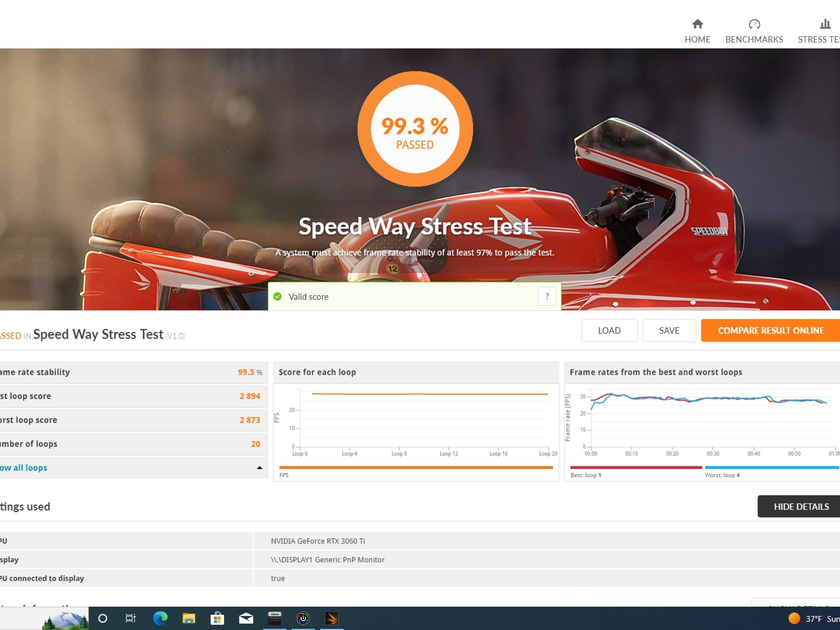Open File Explorer from the taskbar
Screen dimensions: 840x630
coord(189,618)
